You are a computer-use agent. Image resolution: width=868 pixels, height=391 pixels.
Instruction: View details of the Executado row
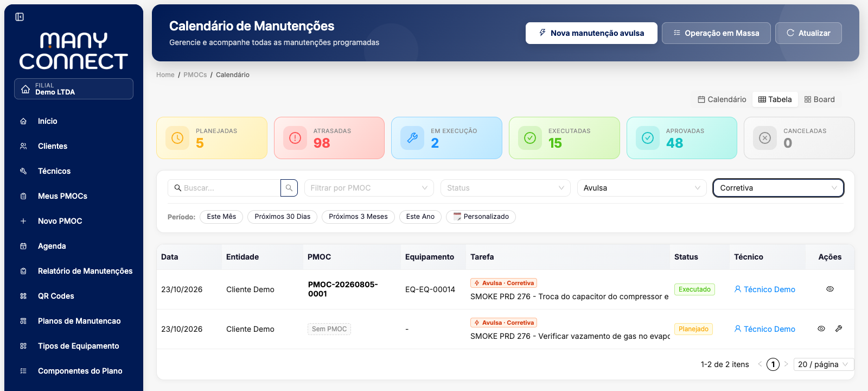830,289
